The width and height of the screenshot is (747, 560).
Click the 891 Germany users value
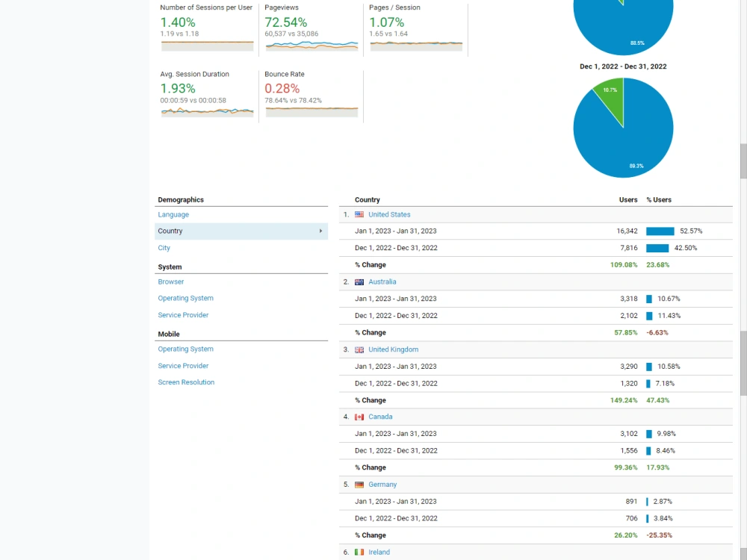(x=632, y=502)
